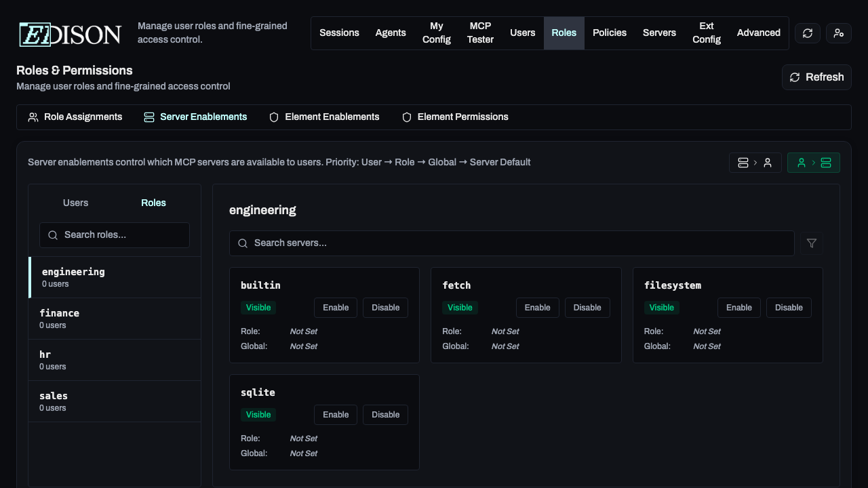Screen dimensions: 868x488
Task: Switch to Role Assignments tab
Action: tap(75, 117)
